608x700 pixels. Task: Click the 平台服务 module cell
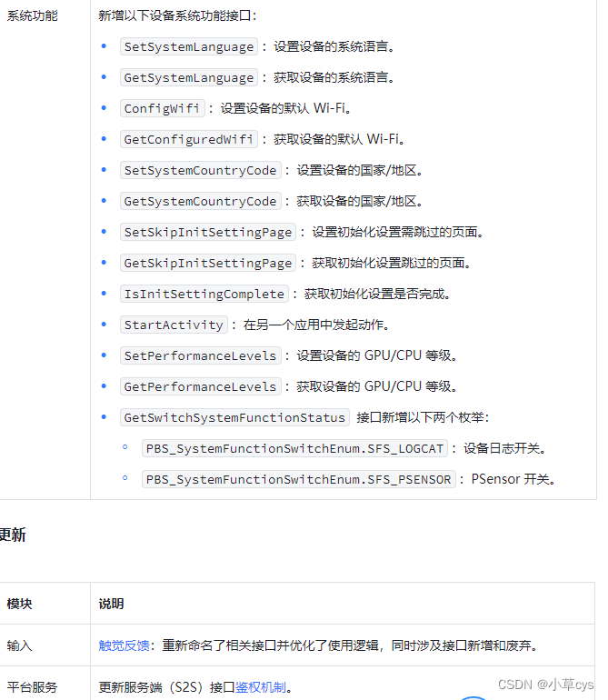click(32, 687)
